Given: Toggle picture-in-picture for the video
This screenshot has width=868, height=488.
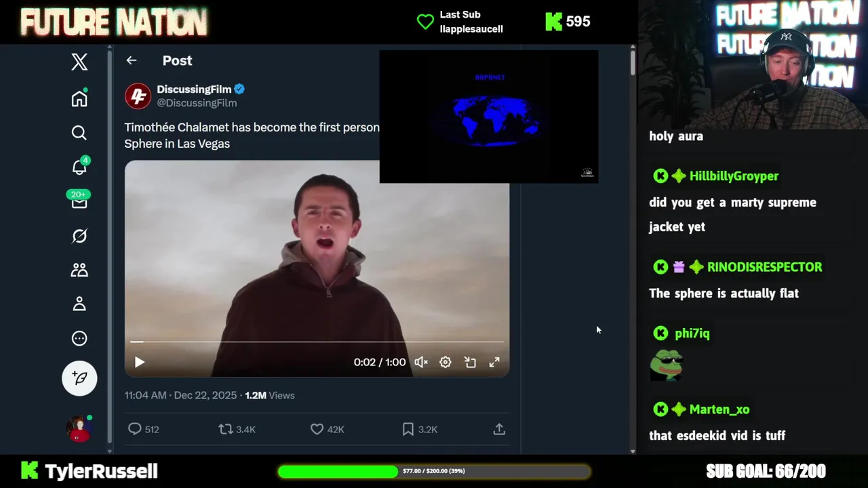Looking at the screenshot, I should click(x=470, y=362).
